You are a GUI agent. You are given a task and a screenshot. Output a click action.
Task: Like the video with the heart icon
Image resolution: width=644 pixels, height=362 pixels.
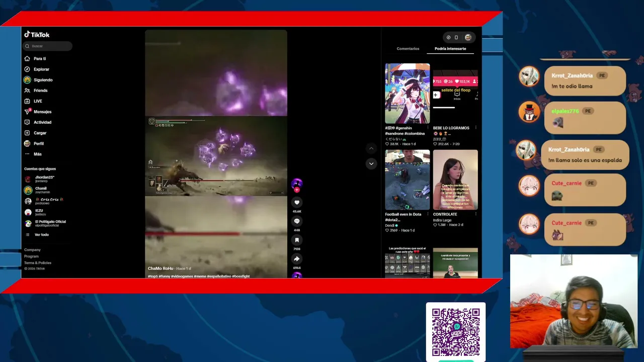tap(297, 202)
